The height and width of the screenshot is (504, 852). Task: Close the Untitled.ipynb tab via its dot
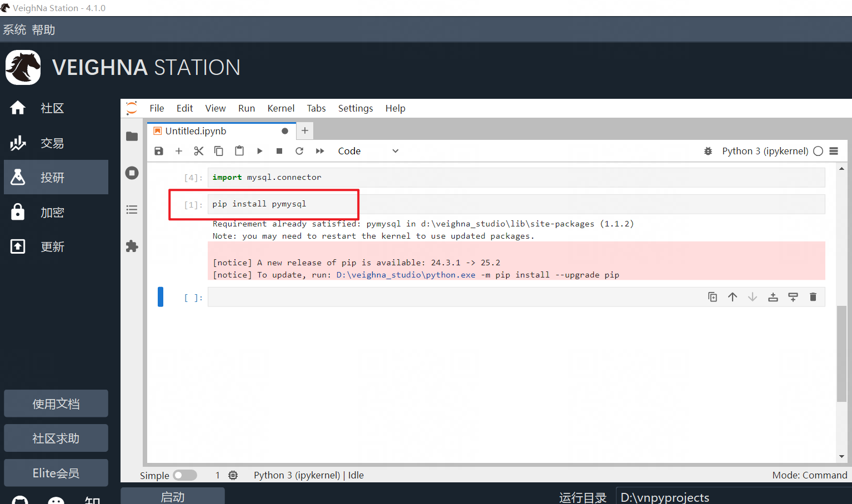[285, 131]
